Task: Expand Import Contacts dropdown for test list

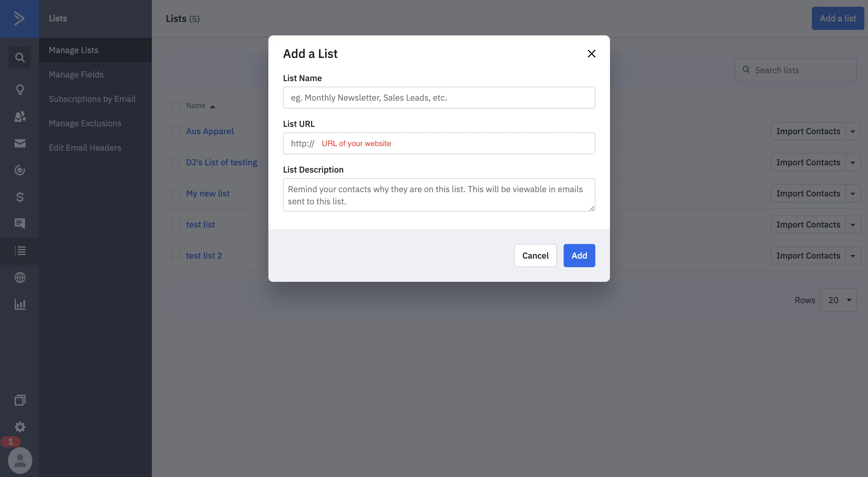Action: coord(853,225)
